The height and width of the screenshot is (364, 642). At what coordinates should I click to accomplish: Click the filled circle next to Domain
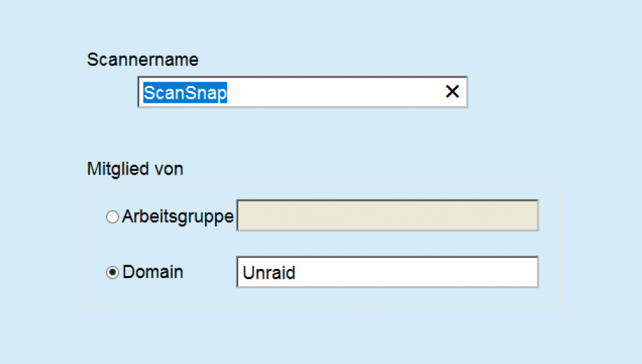(112, 272)
